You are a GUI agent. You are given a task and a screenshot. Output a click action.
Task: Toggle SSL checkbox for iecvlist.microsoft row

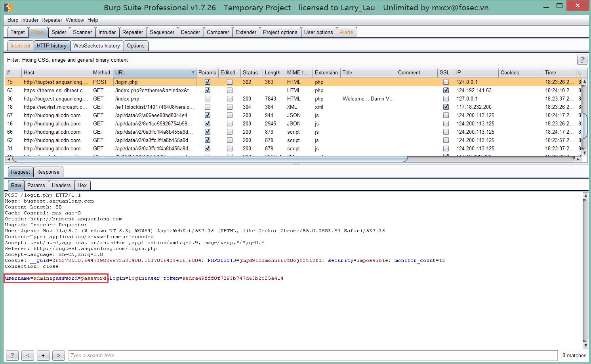446,107
